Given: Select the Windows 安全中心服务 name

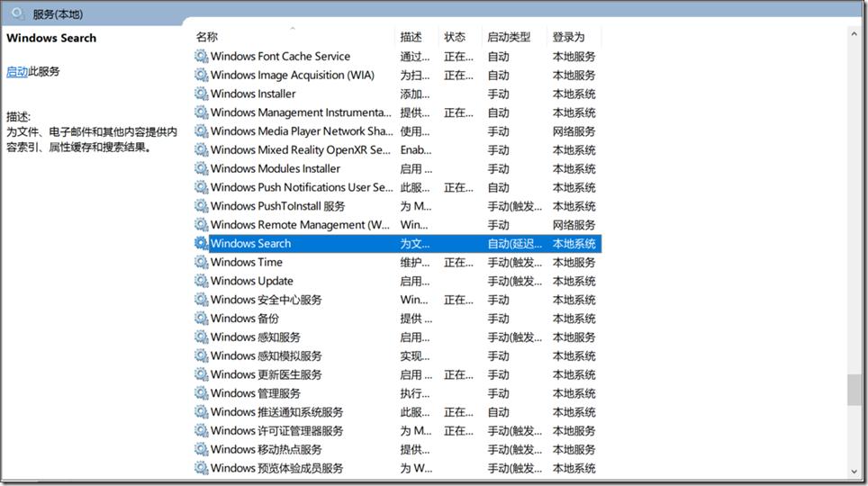Looking at the screenshot, I should (266, 300).
